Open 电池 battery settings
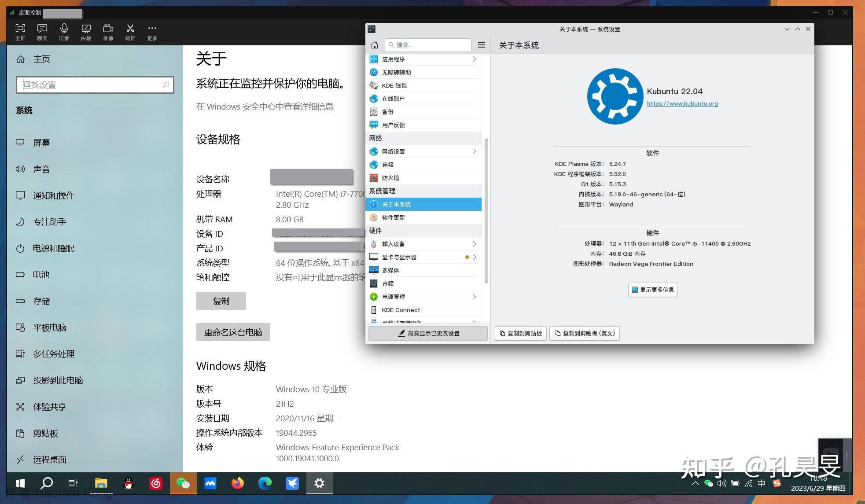This screenshot has height=504, width=865. coord(95,275)
